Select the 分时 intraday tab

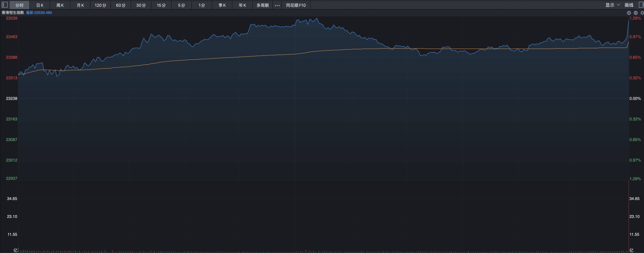(19, 5)
